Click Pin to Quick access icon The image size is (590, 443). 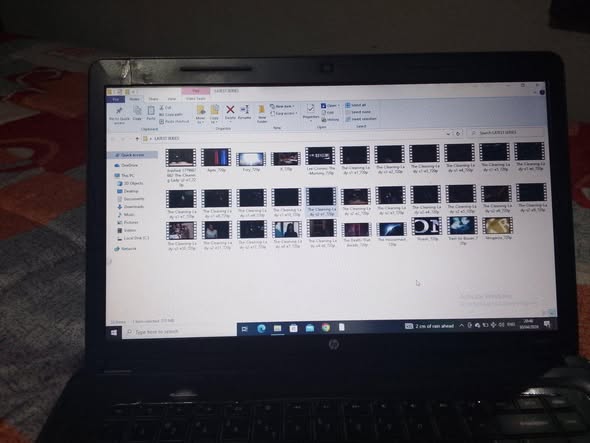(x=119, y=111)
